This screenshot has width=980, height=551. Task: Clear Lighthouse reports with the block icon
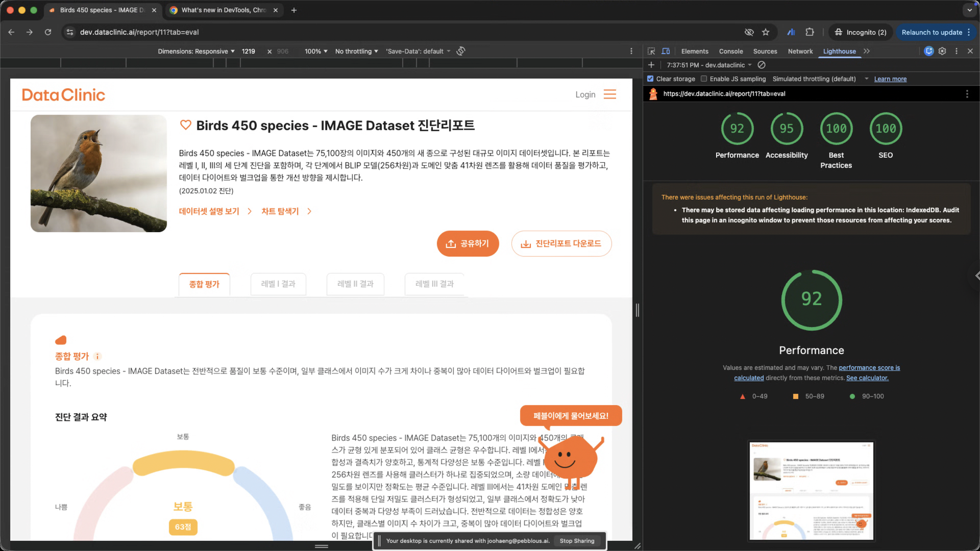[x=762, y=65]
